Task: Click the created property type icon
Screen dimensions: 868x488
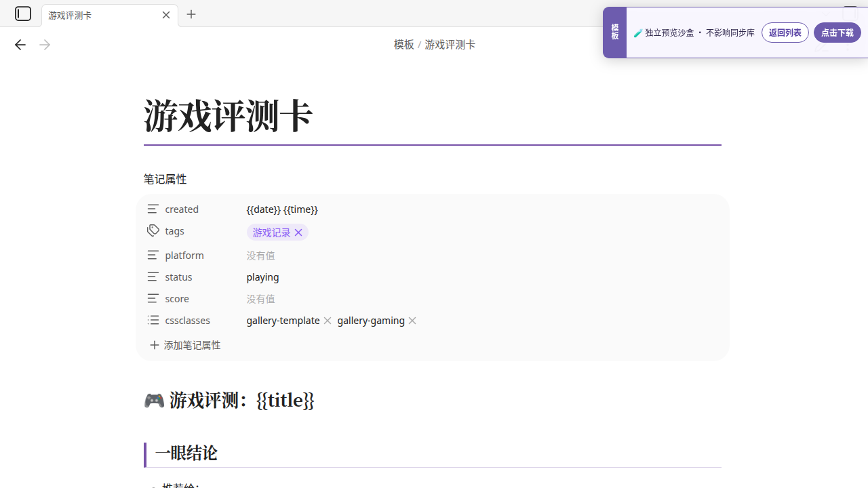Action: (153, 209)
